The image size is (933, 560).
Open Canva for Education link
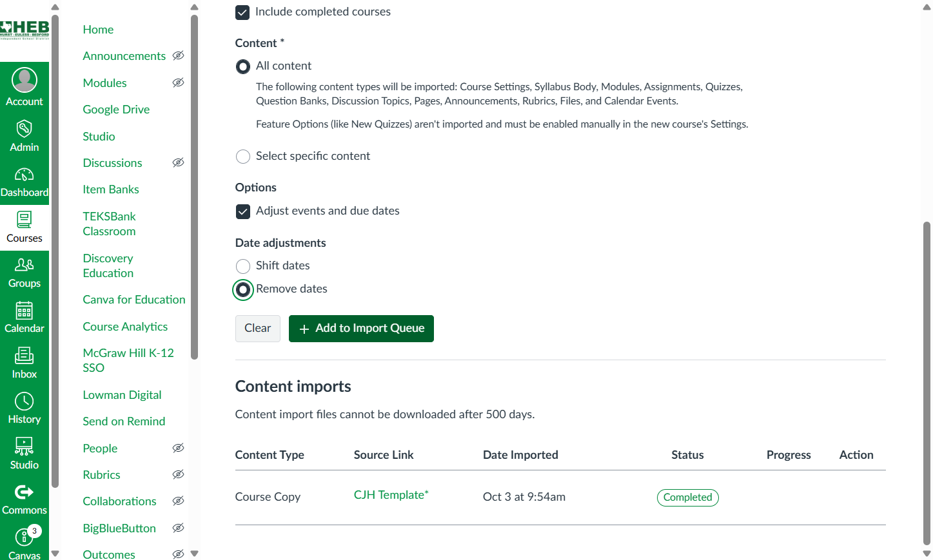click(134, 300)
